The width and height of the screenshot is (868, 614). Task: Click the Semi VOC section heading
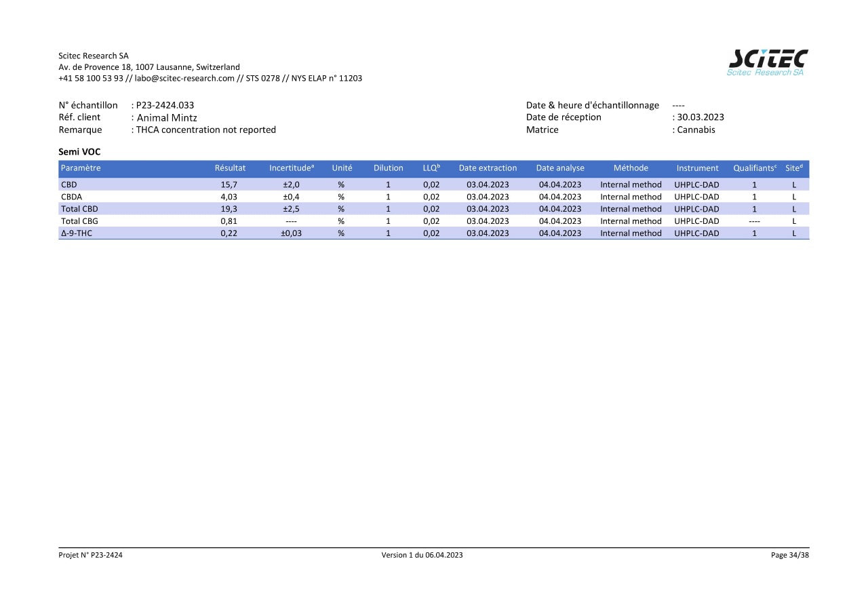coord(79,152)
